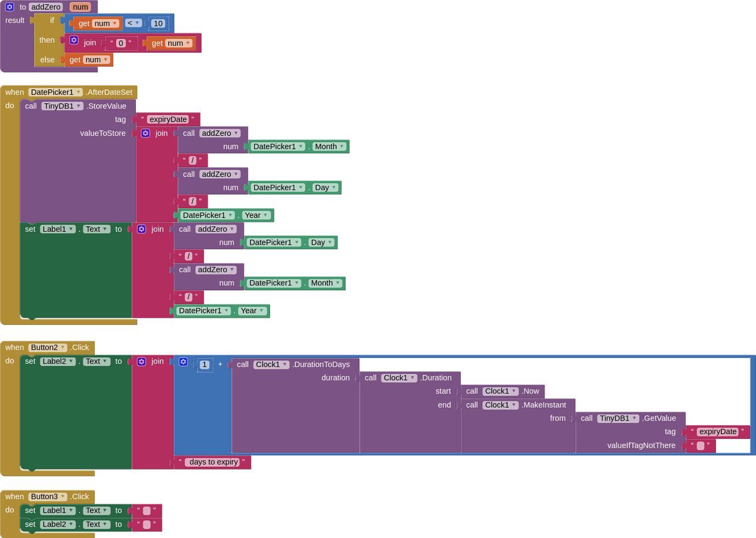Screen dimensions: 756x538
Task: Click the num parameter of addZero procedure
Action: (x=81, y=7)
